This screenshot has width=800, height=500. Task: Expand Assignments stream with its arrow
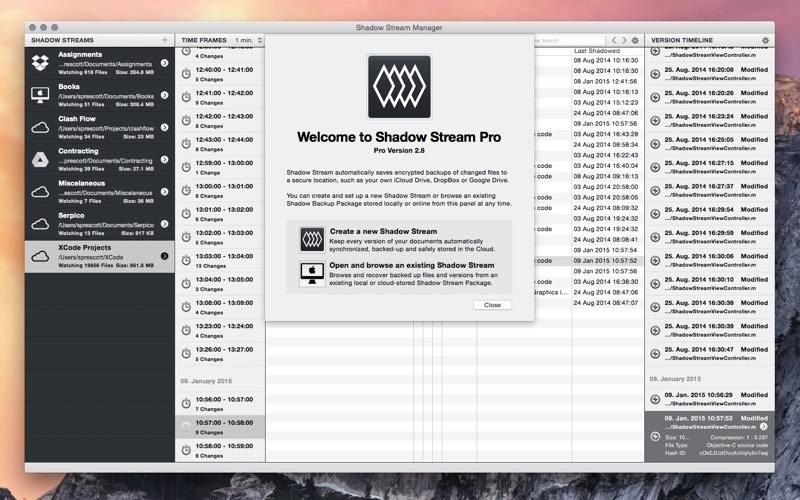click(x=164, y=63)
